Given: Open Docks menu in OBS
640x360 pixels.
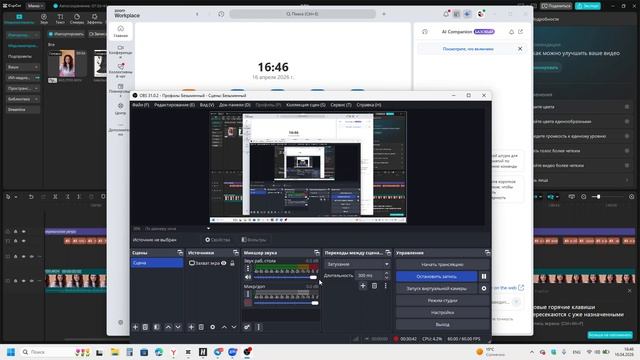Looking at the screenshot, I should [235, 105].
